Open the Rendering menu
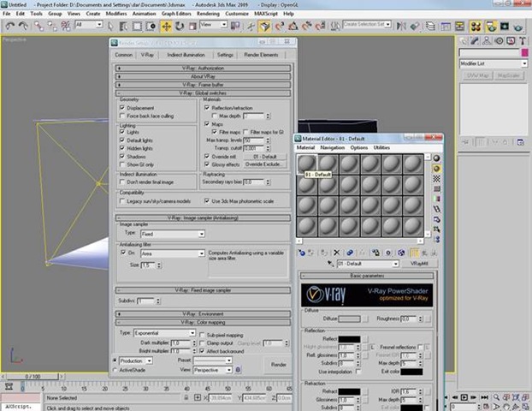The image size is (532, 411). (209, 15)
